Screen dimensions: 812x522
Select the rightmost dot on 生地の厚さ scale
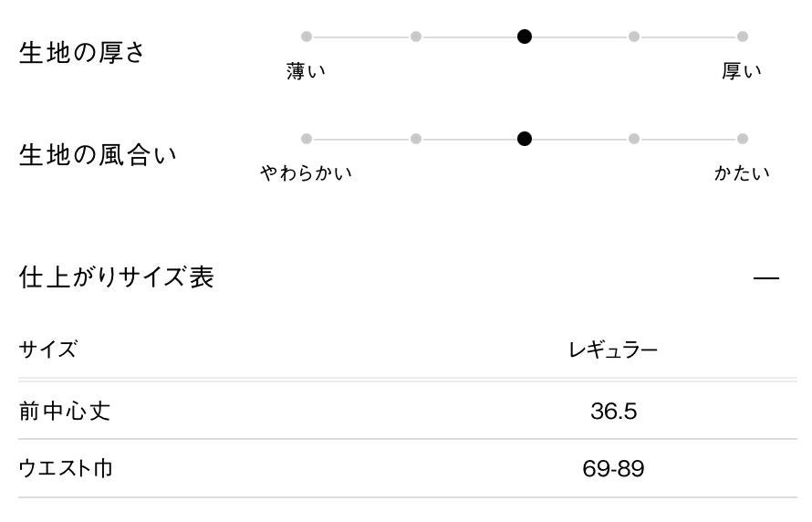(743, 37)
